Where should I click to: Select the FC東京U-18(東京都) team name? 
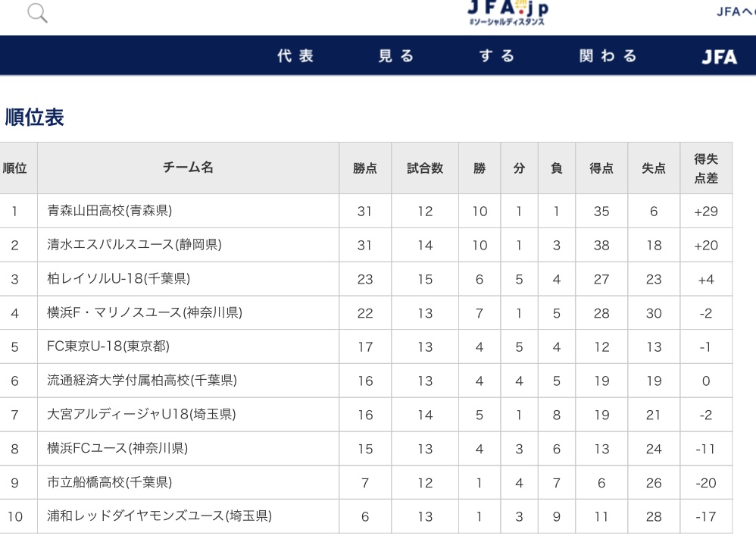click(x=108, y=346)
